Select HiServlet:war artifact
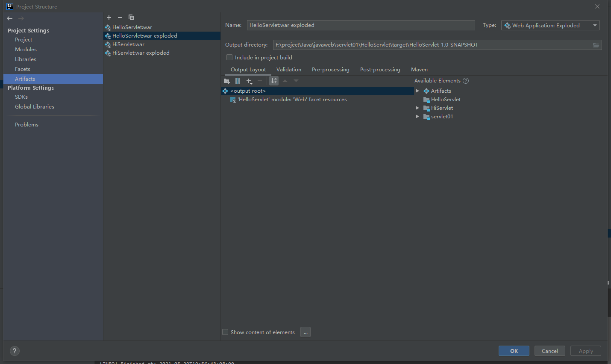 [x=162, y=44]
